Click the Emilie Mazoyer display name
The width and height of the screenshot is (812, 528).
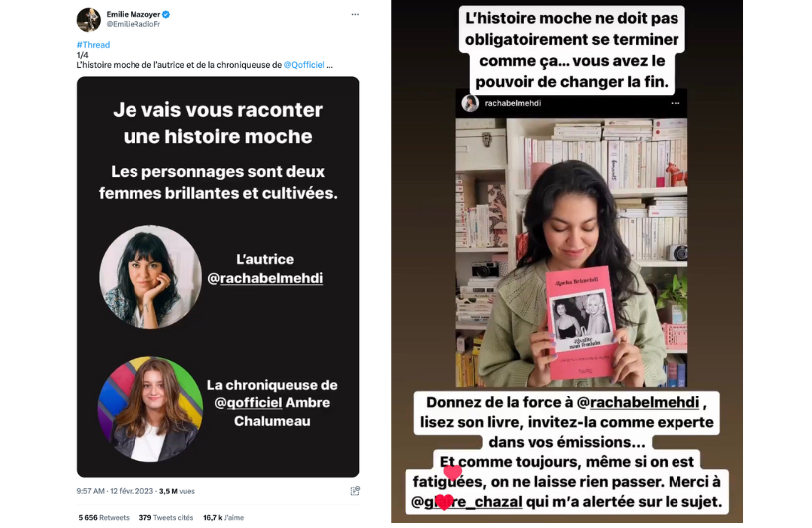click(x=134, y=15)
